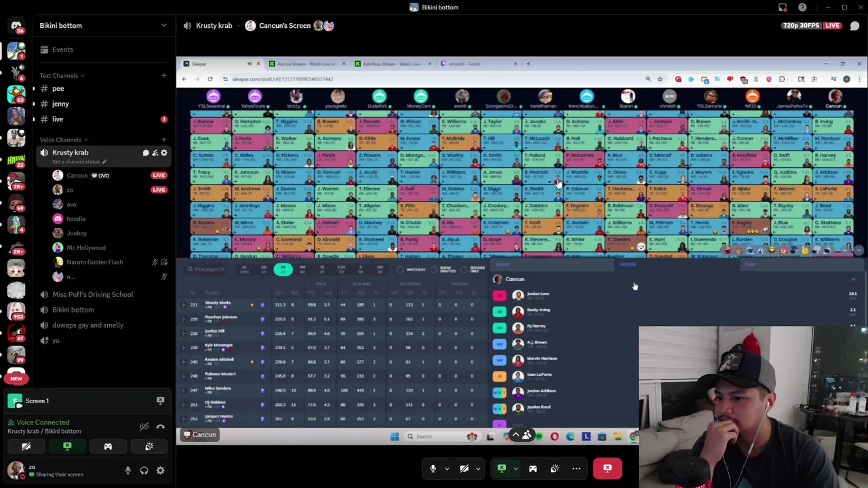Stop streaming Screen 1 in the sidebar panel

(160, 401)
